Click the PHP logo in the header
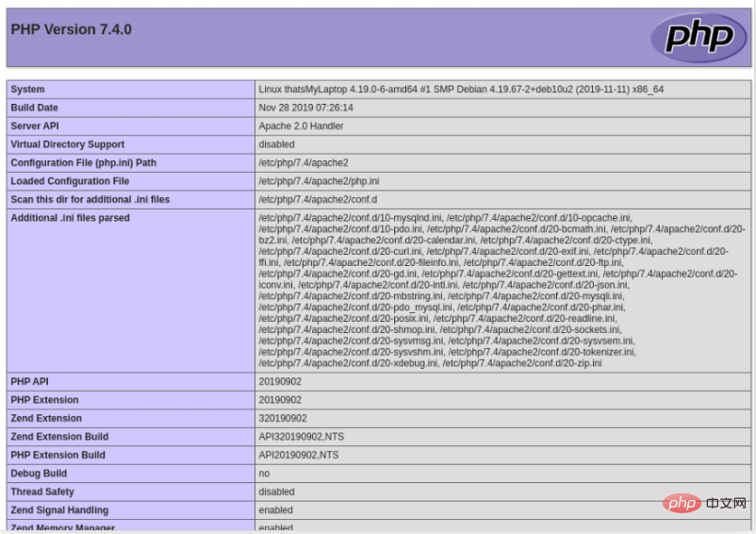Screen dimensions: 756x534 (699, 37)
